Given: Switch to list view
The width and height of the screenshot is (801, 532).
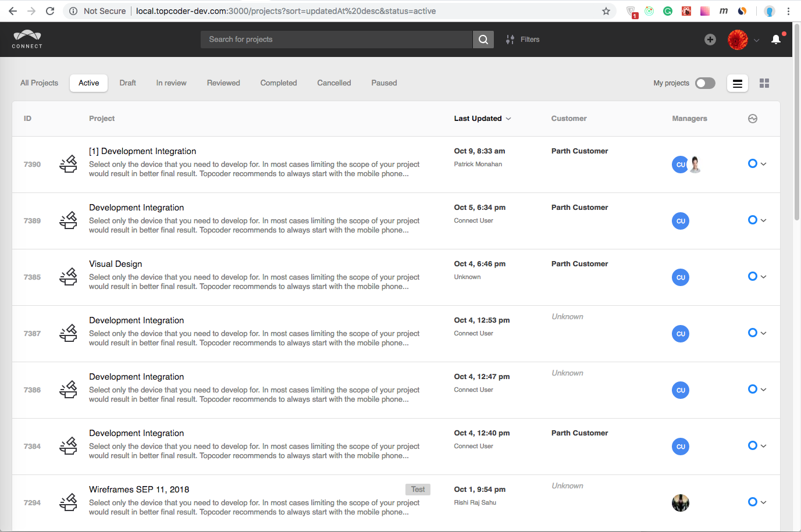Looking at the screenshot, I should tap(738, 84).
